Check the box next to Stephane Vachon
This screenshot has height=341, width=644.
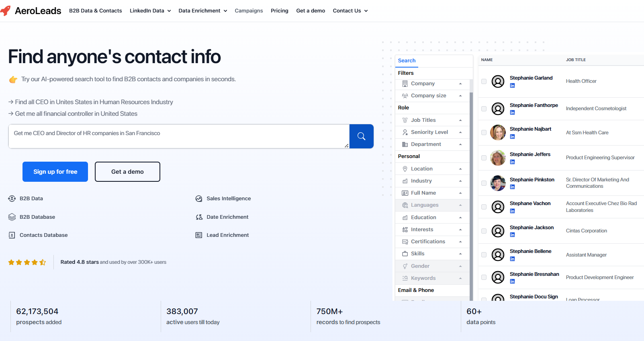coord(484,207)
